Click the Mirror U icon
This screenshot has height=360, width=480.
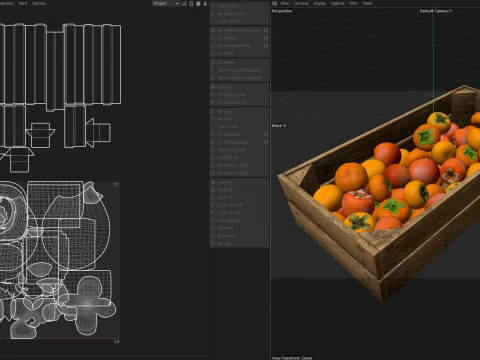pyautogui.click(x=213, y=111)
